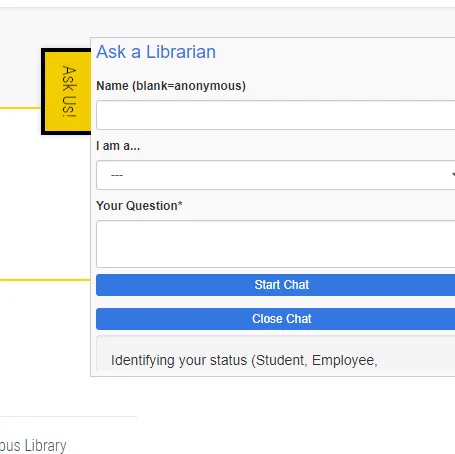The width and height of the screenshot is (455, 454).
Task: Click the Identifying your status notice text
Action: [x=244, y=360]
